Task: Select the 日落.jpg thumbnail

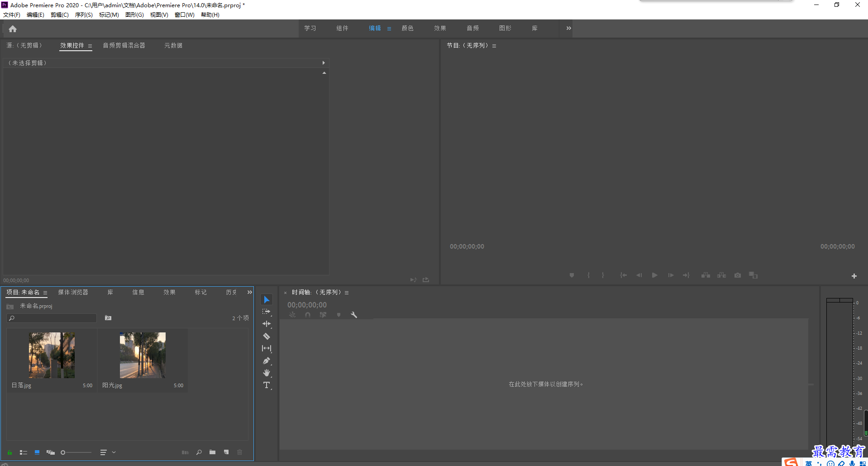Action: (x=52, y=355)
